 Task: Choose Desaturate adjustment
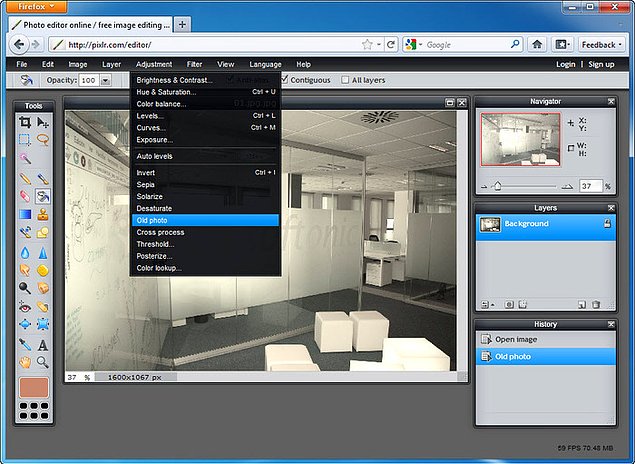[205, 209]
